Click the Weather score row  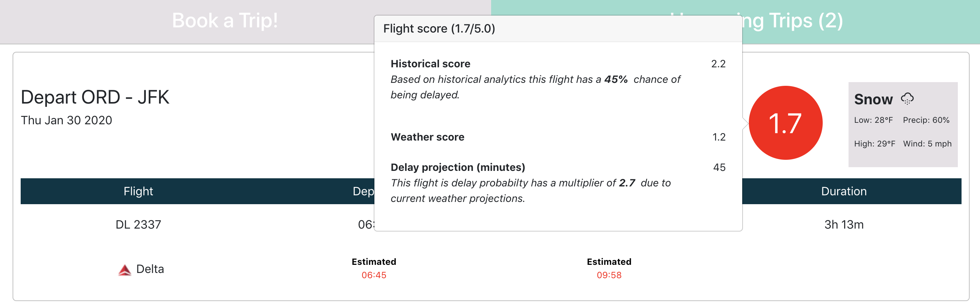coord(558,137)
